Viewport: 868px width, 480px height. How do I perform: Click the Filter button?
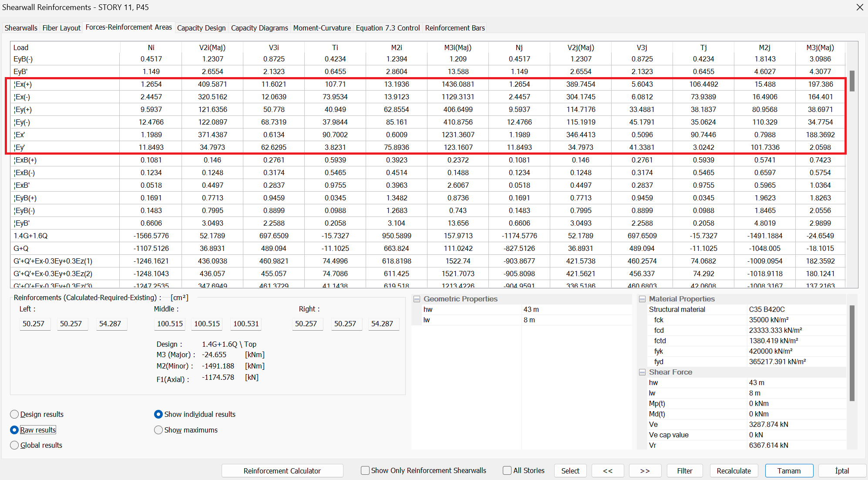tap(684, 471)
